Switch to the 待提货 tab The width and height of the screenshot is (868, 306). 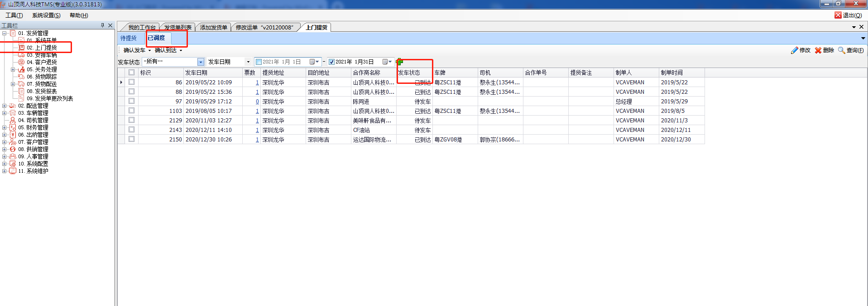pyautogui.click(x=129, y=38)
